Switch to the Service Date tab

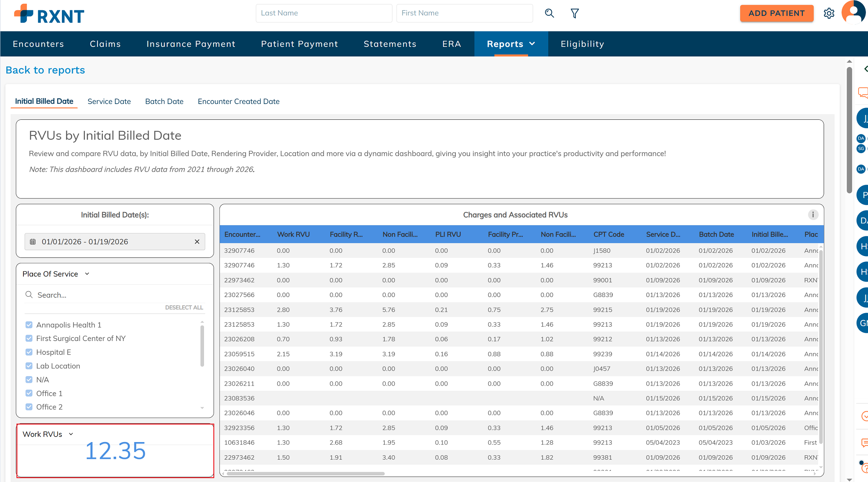click(109, 101)
